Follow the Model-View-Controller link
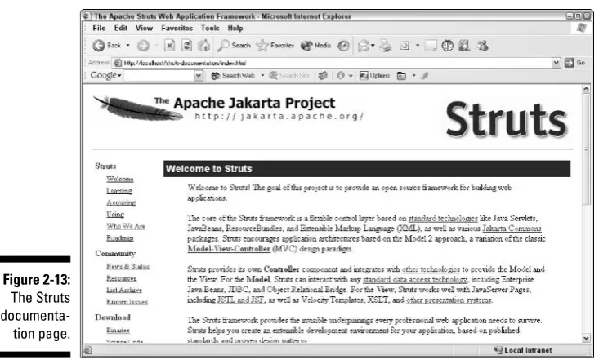 tap(229, 249)
